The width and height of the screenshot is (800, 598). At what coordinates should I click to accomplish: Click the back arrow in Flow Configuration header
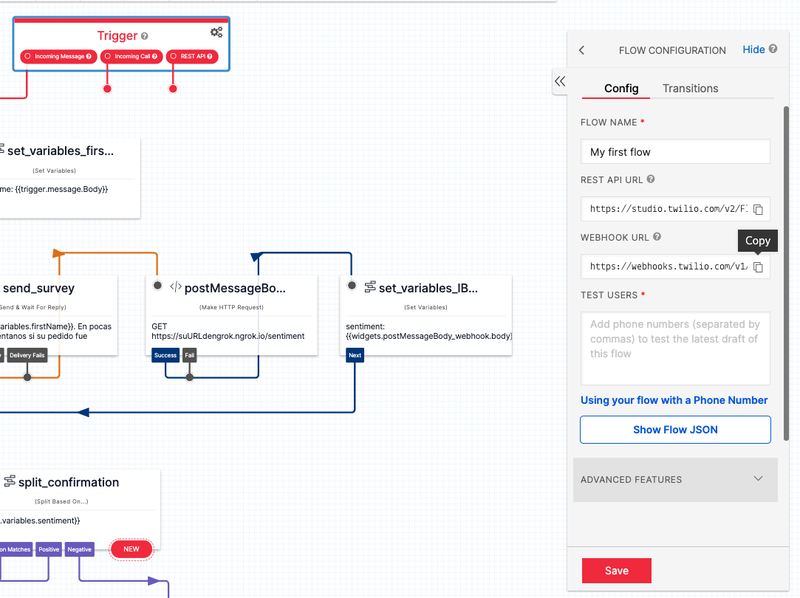click(x=580, y=49)
